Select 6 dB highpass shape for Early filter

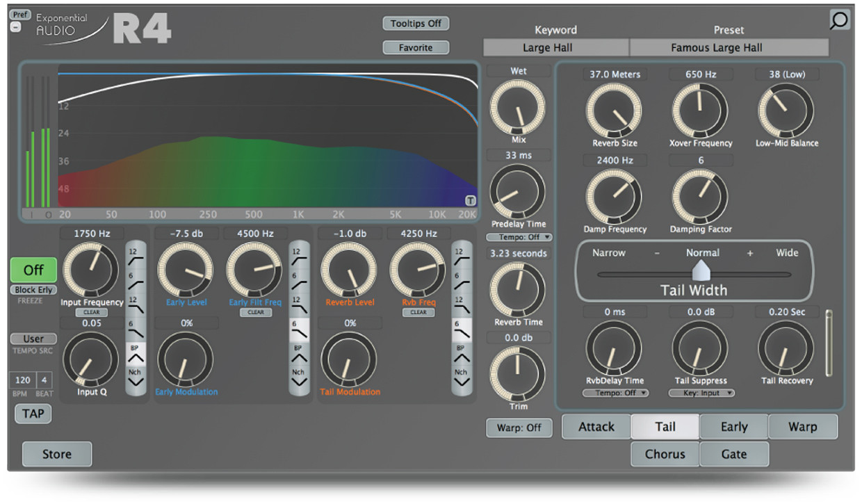(299, 281)
